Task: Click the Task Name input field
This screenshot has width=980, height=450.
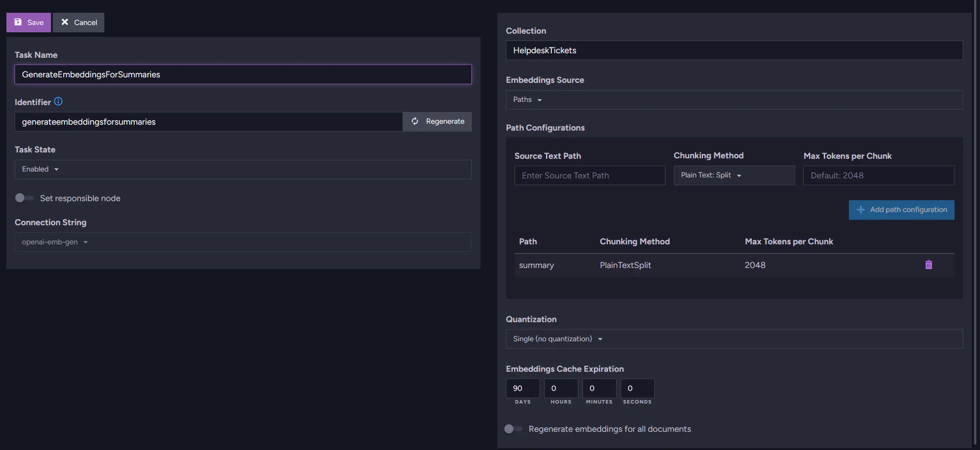Action: click(x=243, y=74)
